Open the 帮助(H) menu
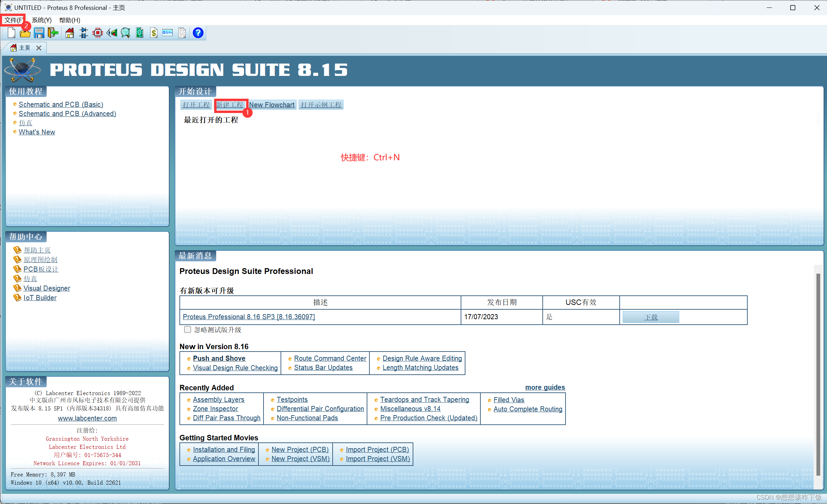Screen dimensions: 827x504 69,20
